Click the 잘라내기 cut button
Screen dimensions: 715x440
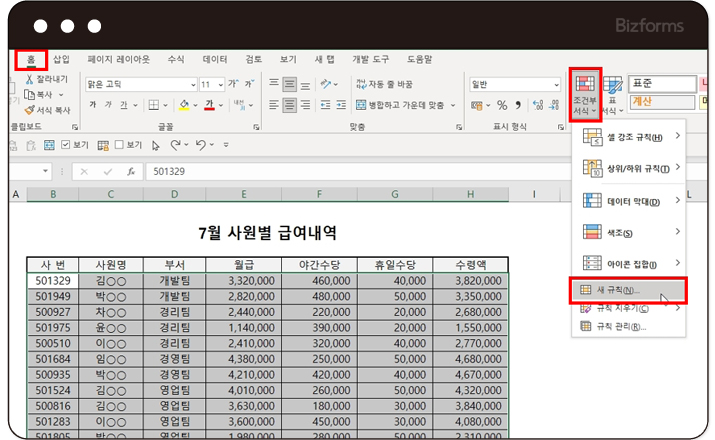(x=46, y=79)
